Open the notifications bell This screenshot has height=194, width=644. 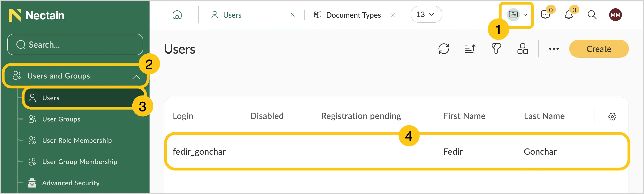tap(569, 14)
